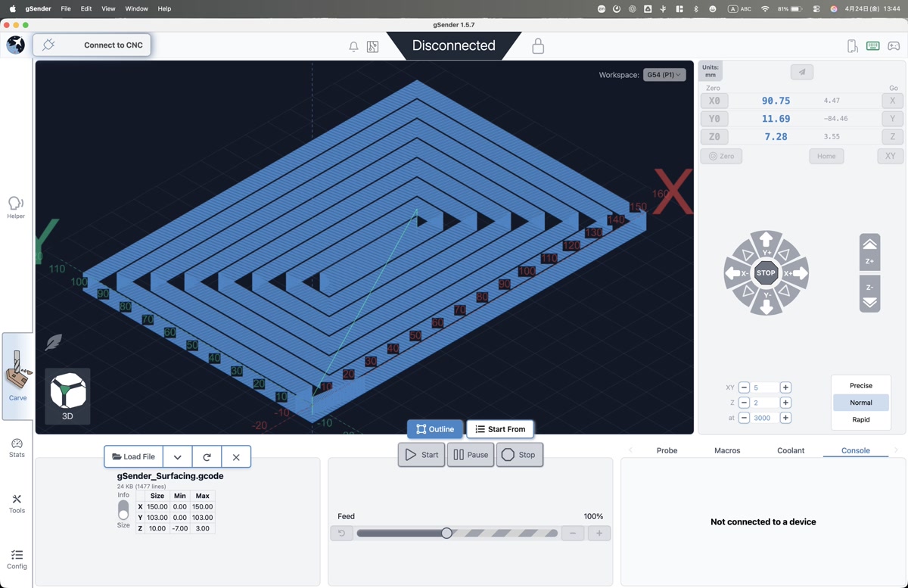Click the gSender globe logo icon
Screen dimensions: 908x588
pos(15,45)
